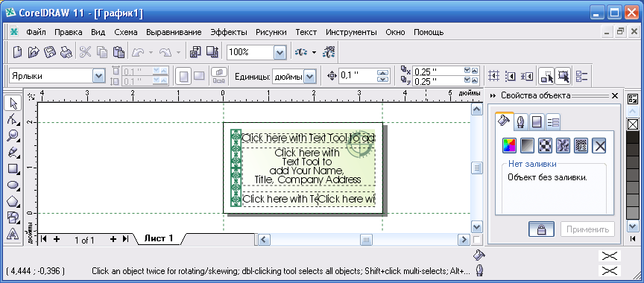The width and height of the screenshot is (644, 283).
Task: Expand the Undo history arrow
Action: (x=151, y=52)
